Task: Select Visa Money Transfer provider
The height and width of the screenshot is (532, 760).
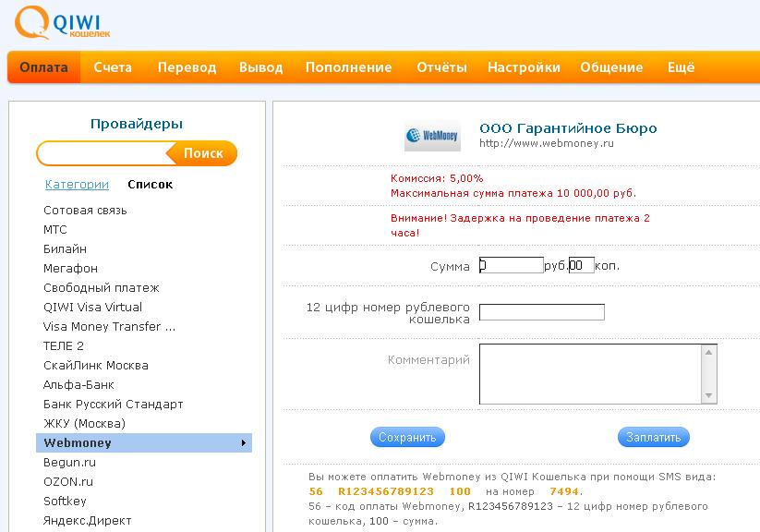Action: coord(109,326)
